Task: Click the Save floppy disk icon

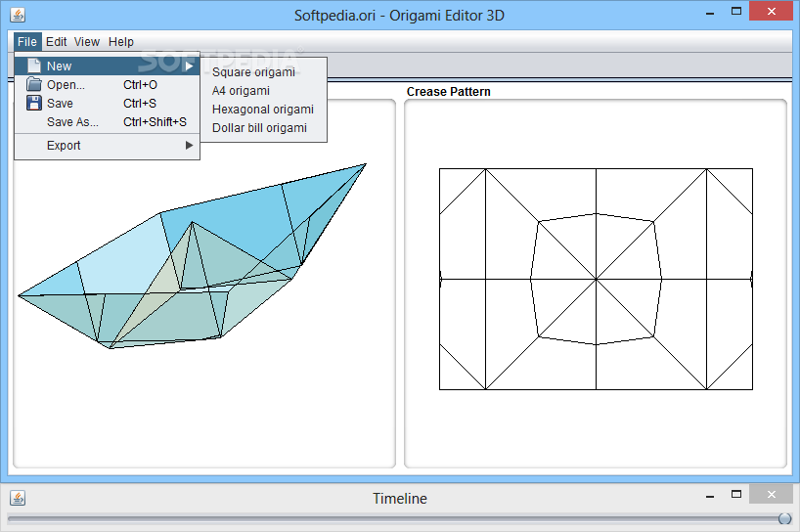Action: click(x=33, y=103)
